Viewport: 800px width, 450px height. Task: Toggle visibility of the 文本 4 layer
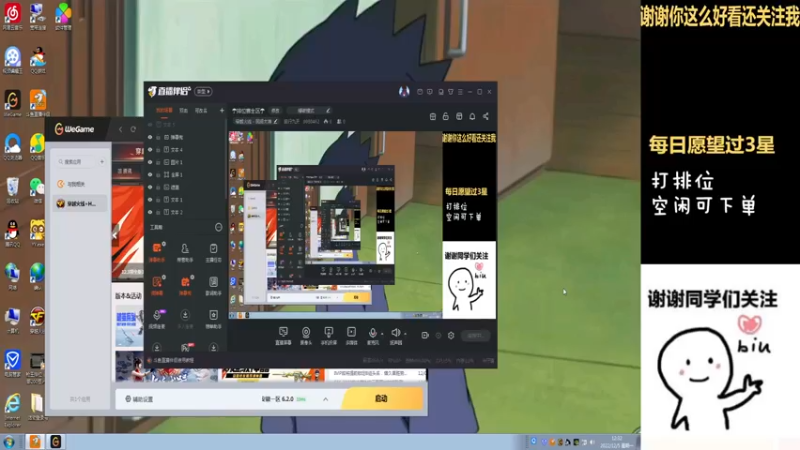150,149
